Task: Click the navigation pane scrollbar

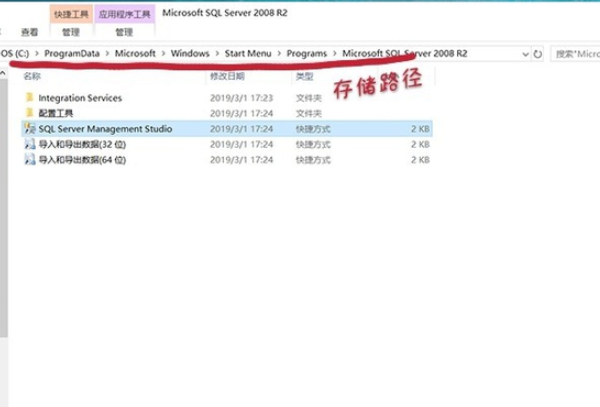Action: 3,208
